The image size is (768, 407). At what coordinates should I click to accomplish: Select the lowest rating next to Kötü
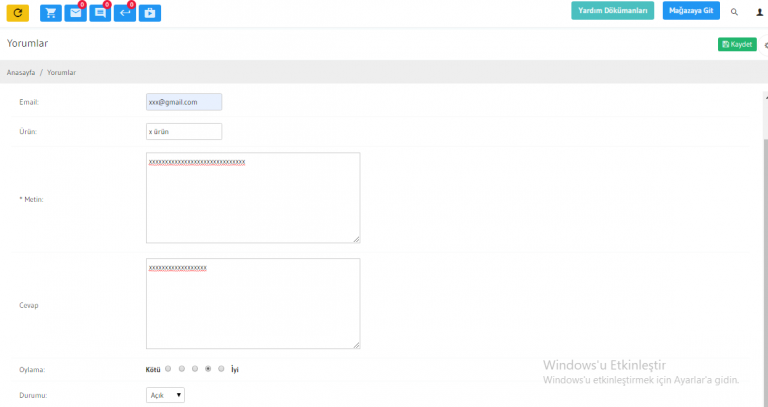168,369
